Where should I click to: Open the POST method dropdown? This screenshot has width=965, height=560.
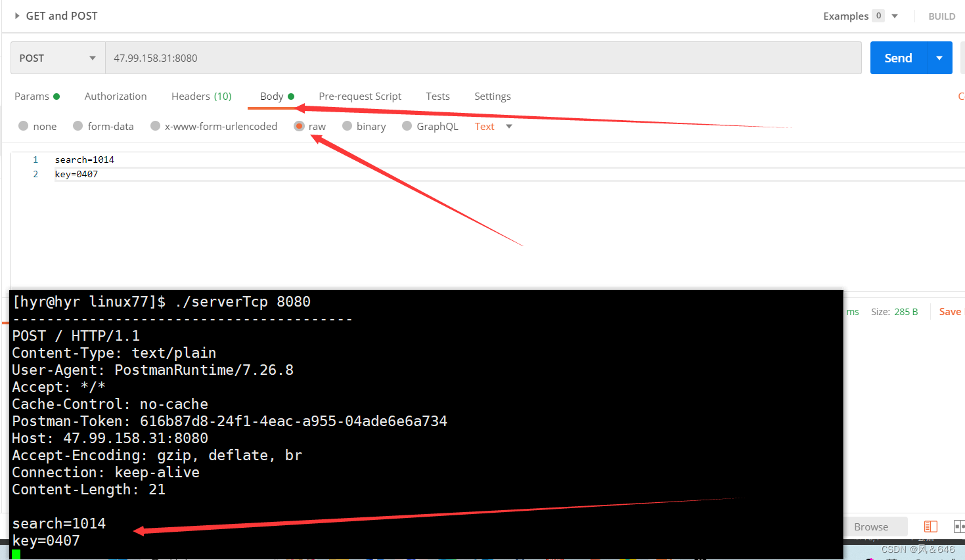[x=58, y=58]
